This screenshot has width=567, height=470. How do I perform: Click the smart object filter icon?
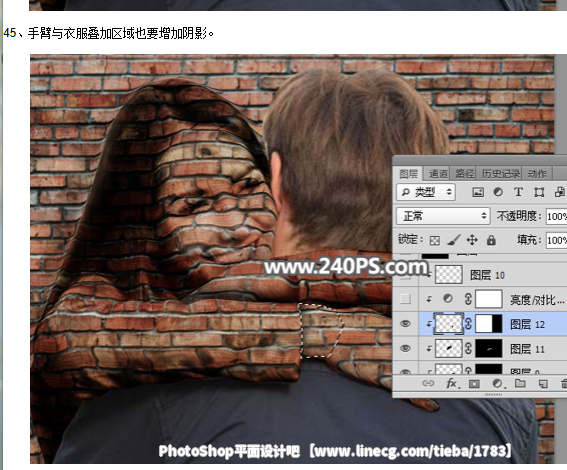pyautogui.click(x=560, y=192)
